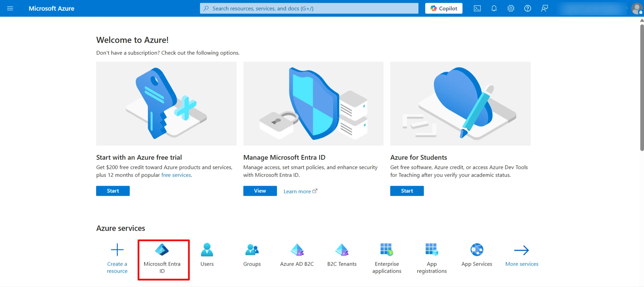Click the vertical page scrollbar

pyautogui.click(x=642, y=87)
